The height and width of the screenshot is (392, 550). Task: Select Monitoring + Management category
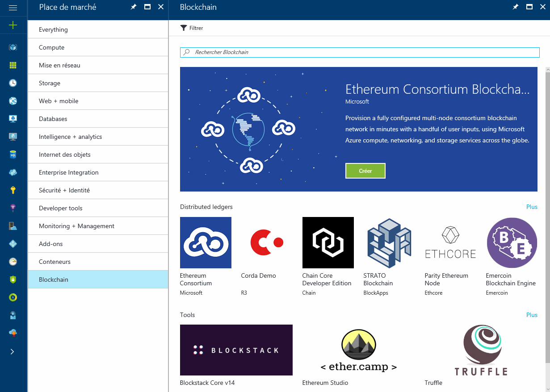tap(98, 226)
